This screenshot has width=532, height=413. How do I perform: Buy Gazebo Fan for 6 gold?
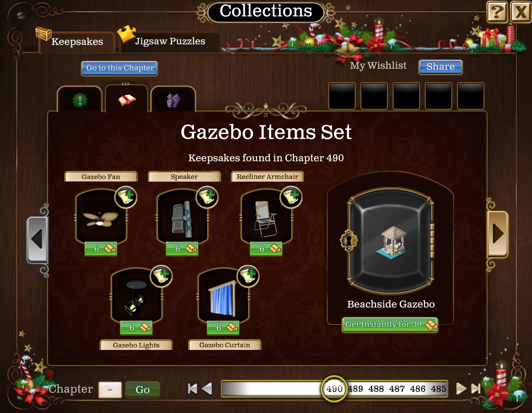click(x=101, y=249)
